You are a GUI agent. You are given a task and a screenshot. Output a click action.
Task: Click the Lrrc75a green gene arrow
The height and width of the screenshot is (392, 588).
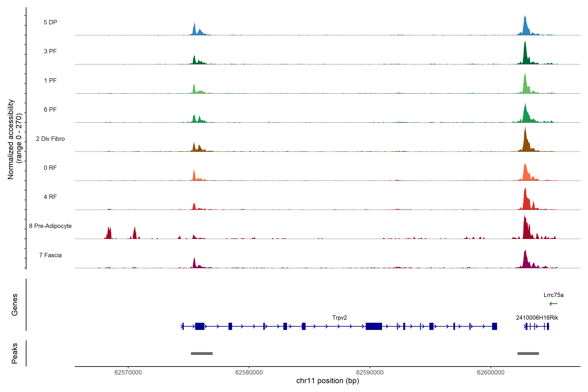(553, 304)
